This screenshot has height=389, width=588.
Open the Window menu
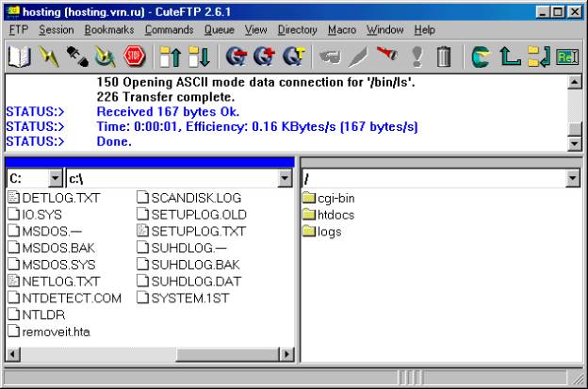click(x=385, y=29)
